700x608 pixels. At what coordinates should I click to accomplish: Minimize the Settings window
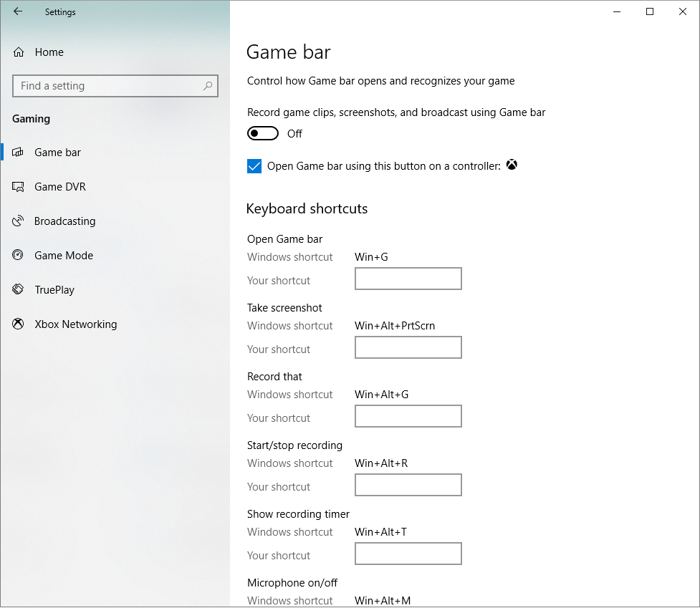click(617, 11)
